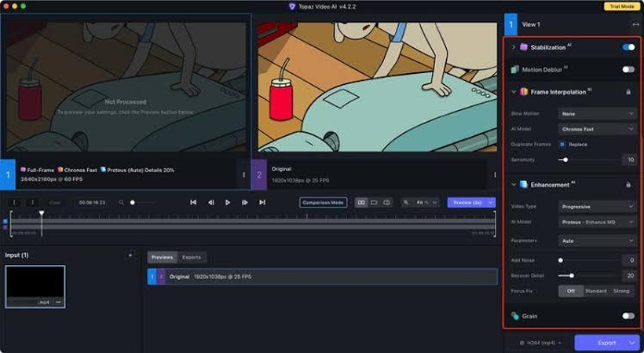Enable the Grain toggle
Viewport: 644px width, 353px height.
tap(628, 315)
